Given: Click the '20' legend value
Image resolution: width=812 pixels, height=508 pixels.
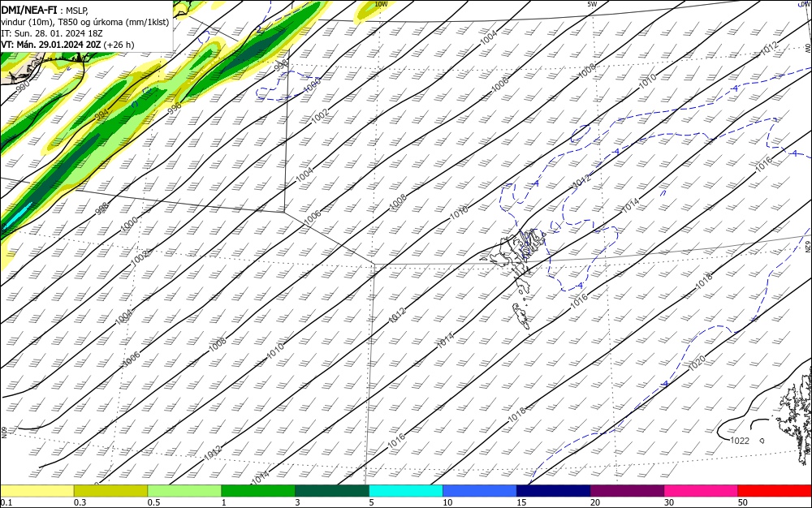Looking at the screenshot, I should pyautogui.click(x=595, y=502).
